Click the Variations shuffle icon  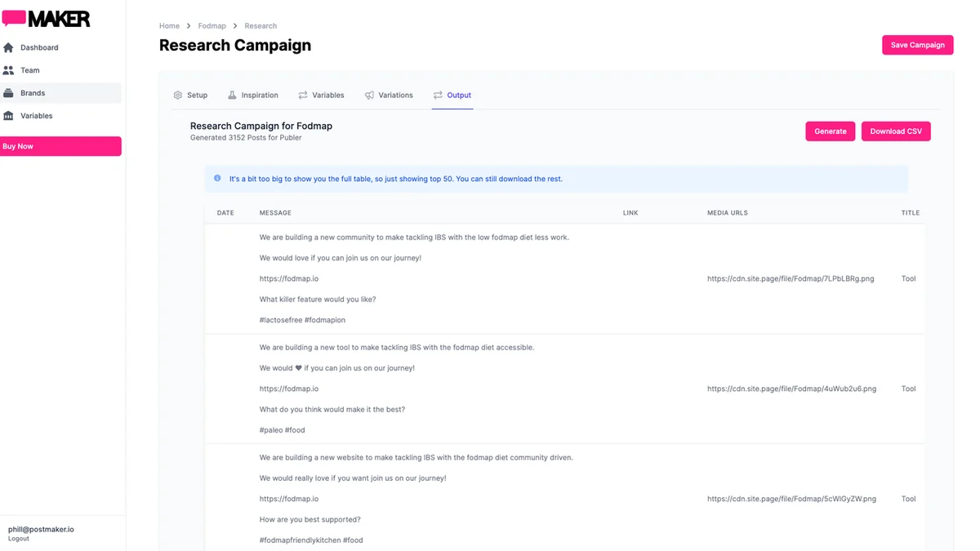(371, 95)
